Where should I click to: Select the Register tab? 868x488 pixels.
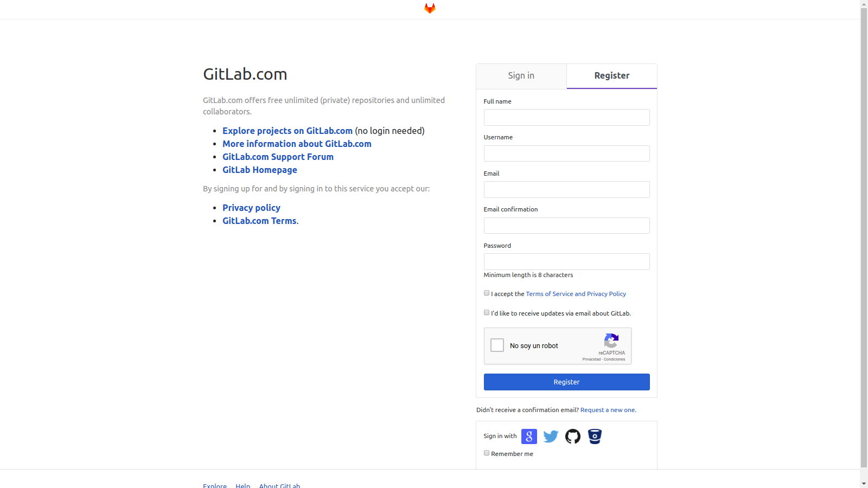612,76
